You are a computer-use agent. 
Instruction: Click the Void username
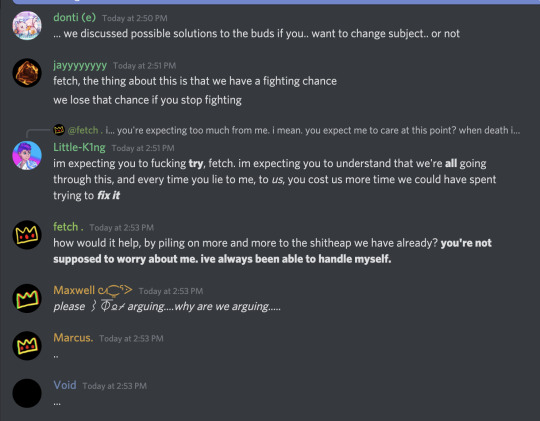65,385
